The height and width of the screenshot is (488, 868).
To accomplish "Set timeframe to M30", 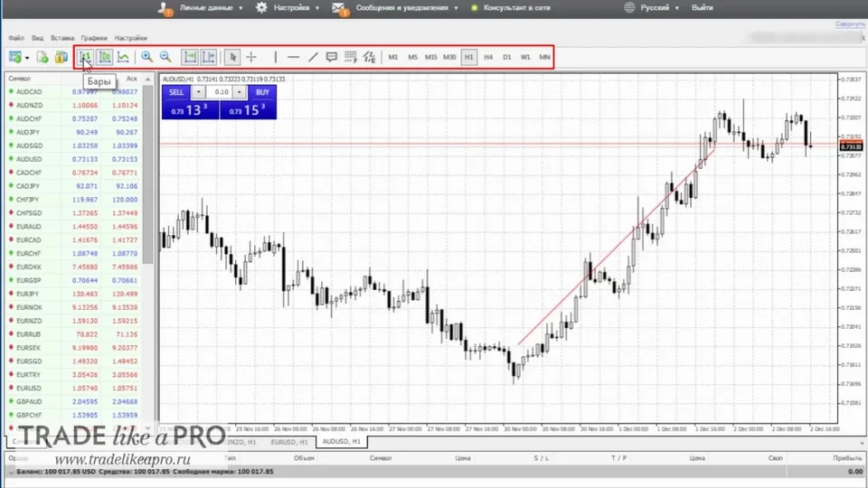I will pyautogui.click(x=449, y=57).
